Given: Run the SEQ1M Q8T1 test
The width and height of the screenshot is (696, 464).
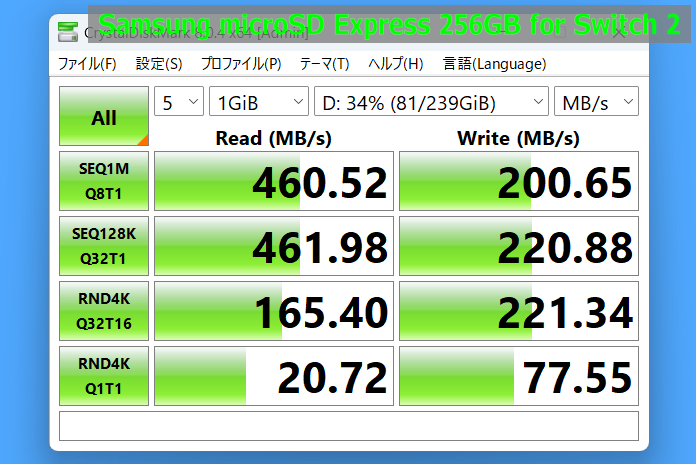Looking at the screenshot, I should (x=104, y=182).
